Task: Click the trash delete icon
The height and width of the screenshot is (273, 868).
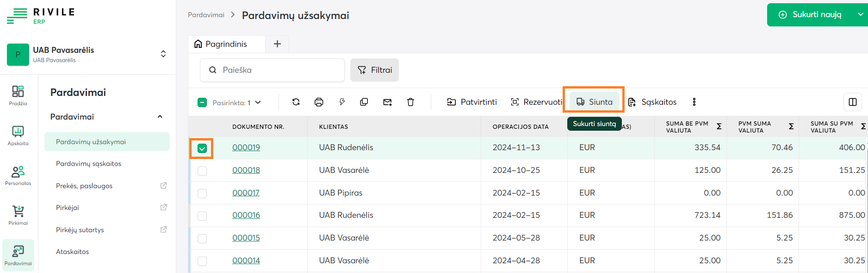Action: (x=410, y=102)
